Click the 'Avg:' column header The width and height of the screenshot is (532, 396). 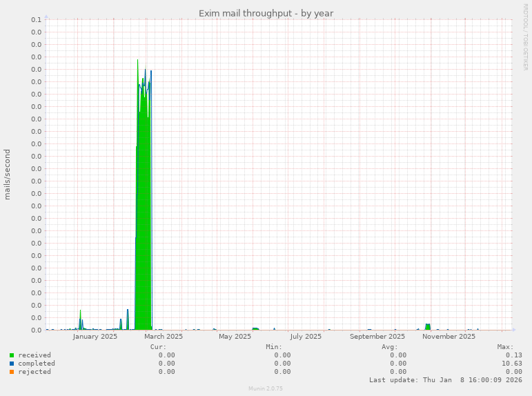coord(390,347)
